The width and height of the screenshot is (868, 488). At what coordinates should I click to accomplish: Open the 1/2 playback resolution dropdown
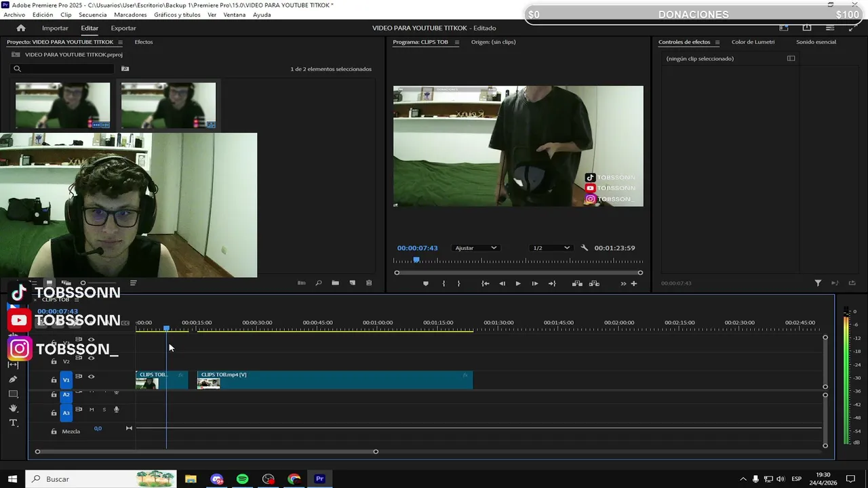(551, 248)
